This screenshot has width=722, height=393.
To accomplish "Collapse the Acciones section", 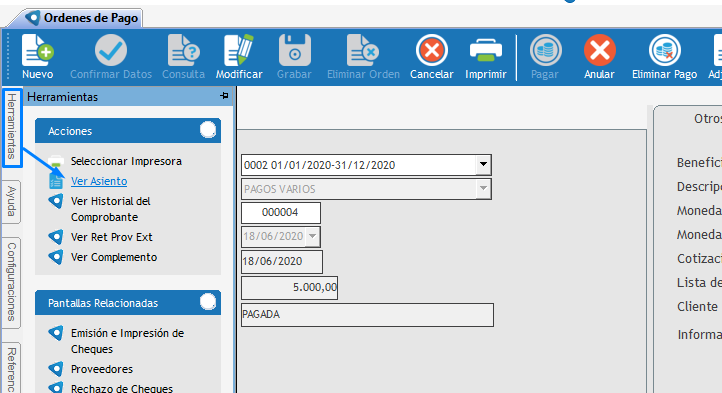I will click(x=208, y=130).
